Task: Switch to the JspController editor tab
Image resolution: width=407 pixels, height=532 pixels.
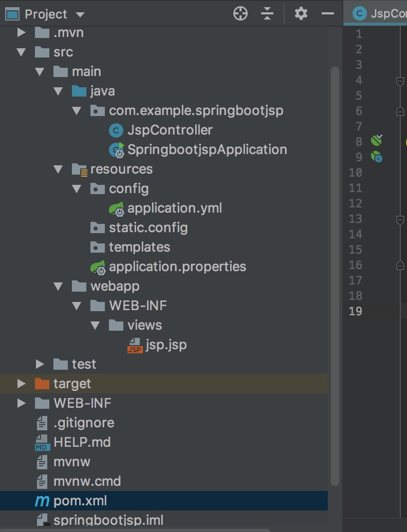Action: click(380, 14)
